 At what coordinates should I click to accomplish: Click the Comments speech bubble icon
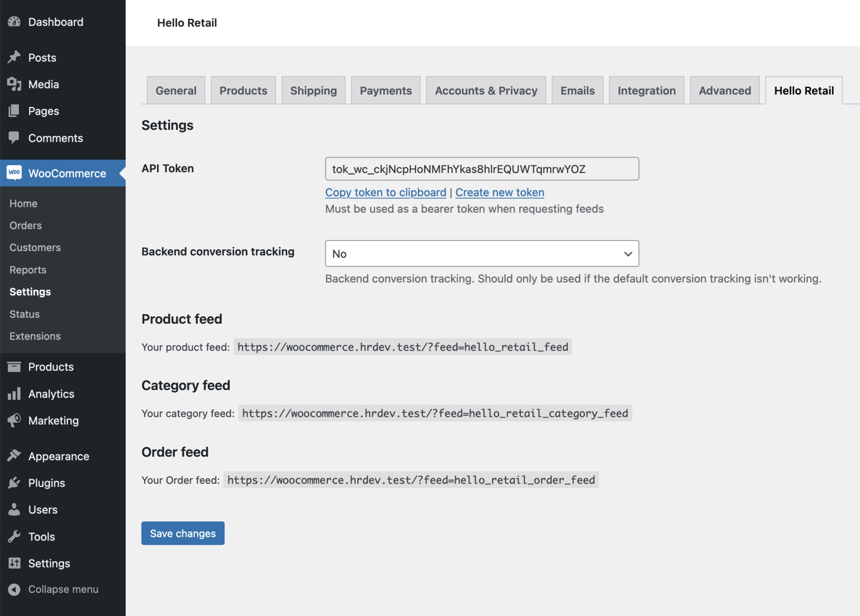click(x=14, y=137)
